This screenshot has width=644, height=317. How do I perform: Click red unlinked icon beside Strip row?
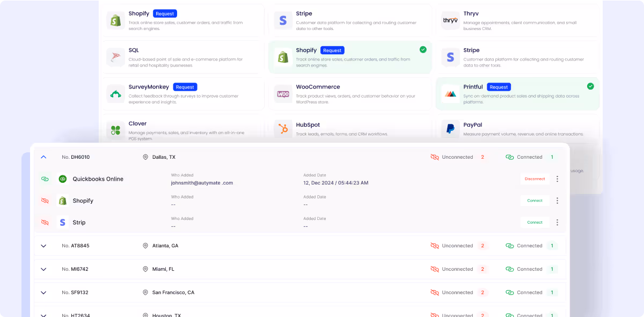coord(45,222)
